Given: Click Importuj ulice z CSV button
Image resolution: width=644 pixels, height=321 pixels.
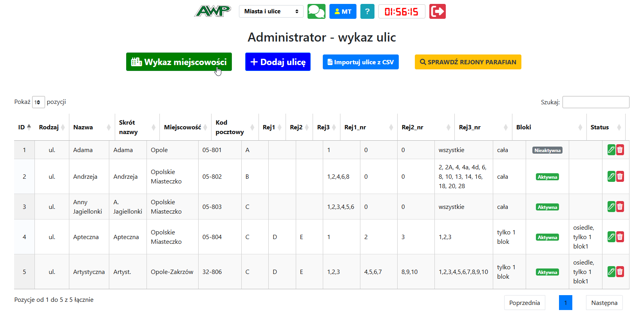Looking at the screenshot, I should point(360,62).
